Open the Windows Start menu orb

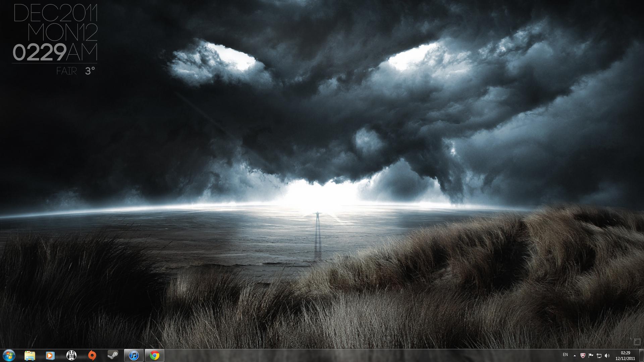point(9,355)
